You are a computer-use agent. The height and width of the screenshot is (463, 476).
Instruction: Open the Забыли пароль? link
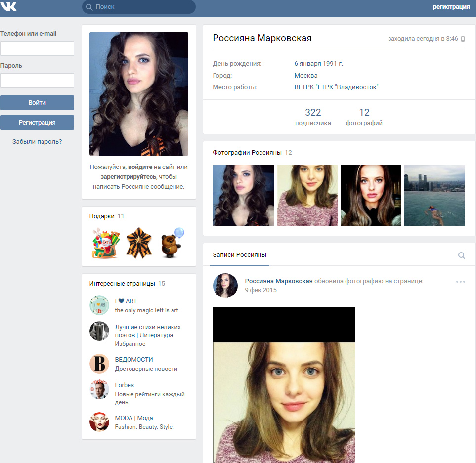(x=37, y=142)
